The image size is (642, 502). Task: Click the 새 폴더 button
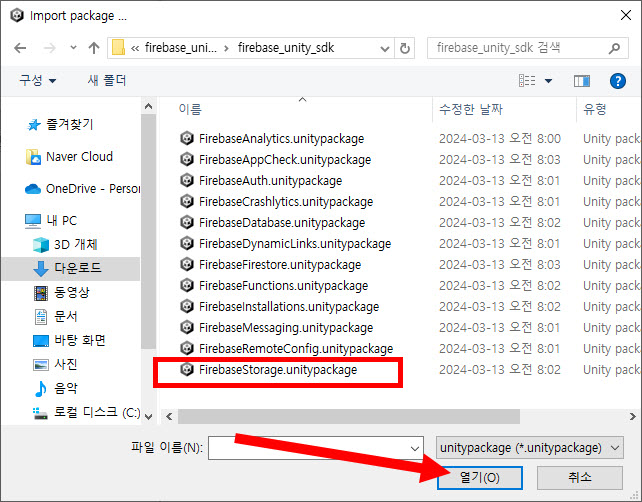tap(107, 80)
